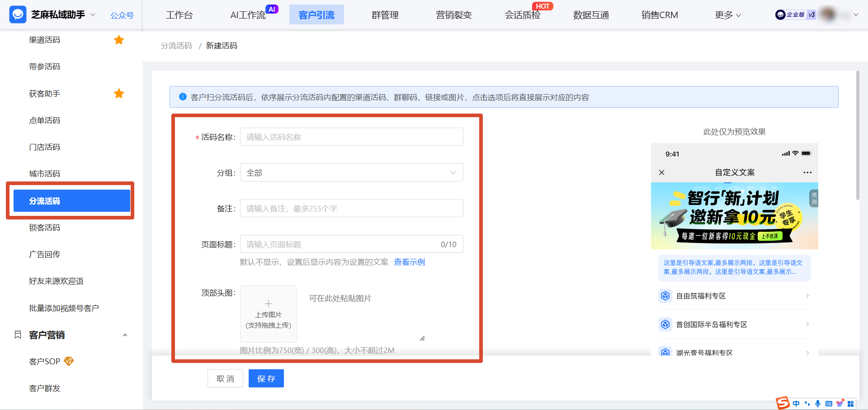Open 锁客活码 in the sidebar

(44, 228)
